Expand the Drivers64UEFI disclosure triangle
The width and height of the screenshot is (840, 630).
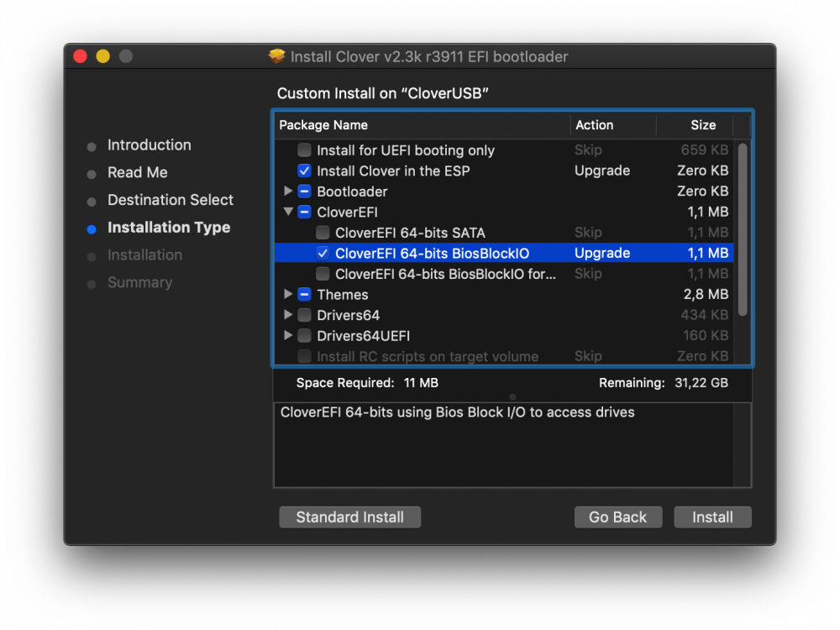pos(287,335)
